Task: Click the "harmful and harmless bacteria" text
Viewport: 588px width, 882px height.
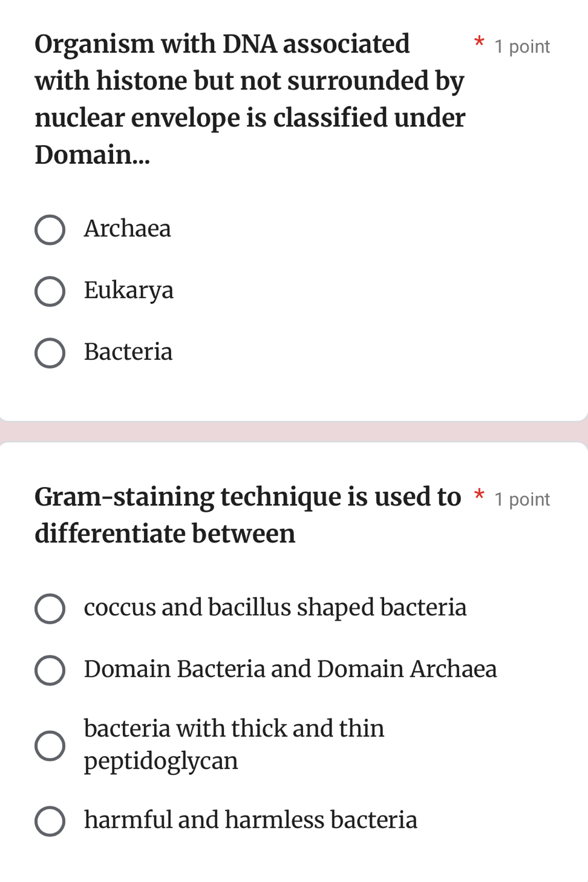Action: (250, 820)
